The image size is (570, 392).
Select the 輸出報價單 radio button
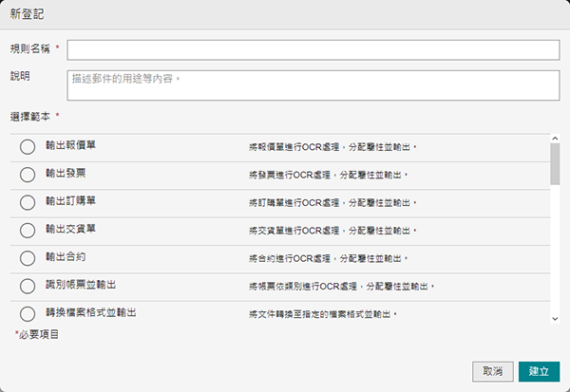point(27,147)
